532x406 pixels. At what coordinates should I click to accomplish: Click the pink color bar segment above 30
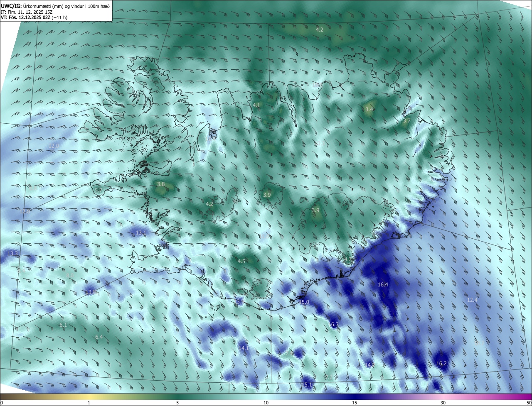pyautogui.click(x=443, y=396)
